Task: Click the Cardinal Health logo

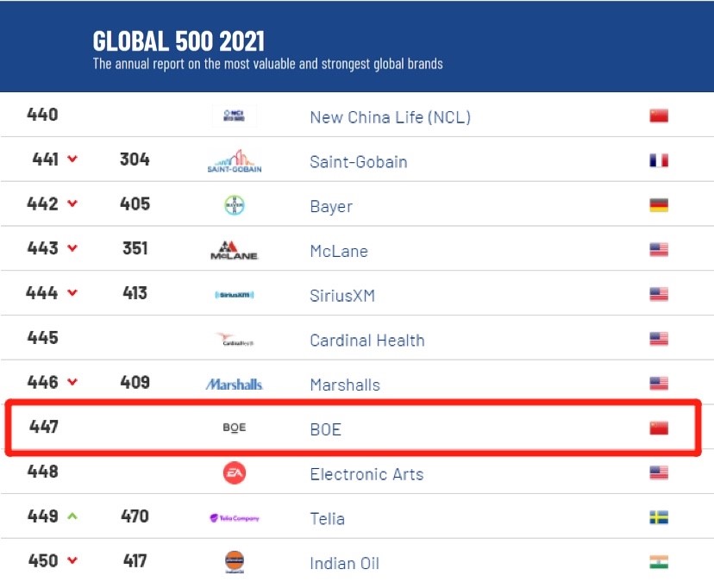Action: [234, 340]
